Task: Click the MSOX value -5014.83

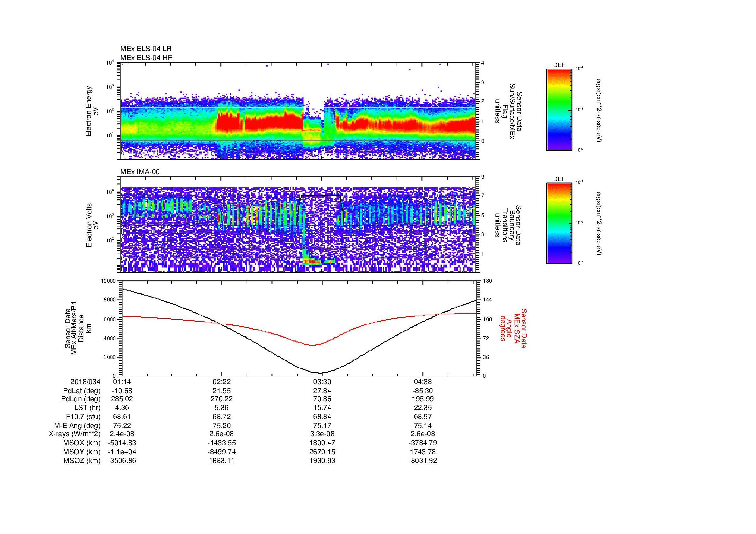Action: tap(122, 443)
